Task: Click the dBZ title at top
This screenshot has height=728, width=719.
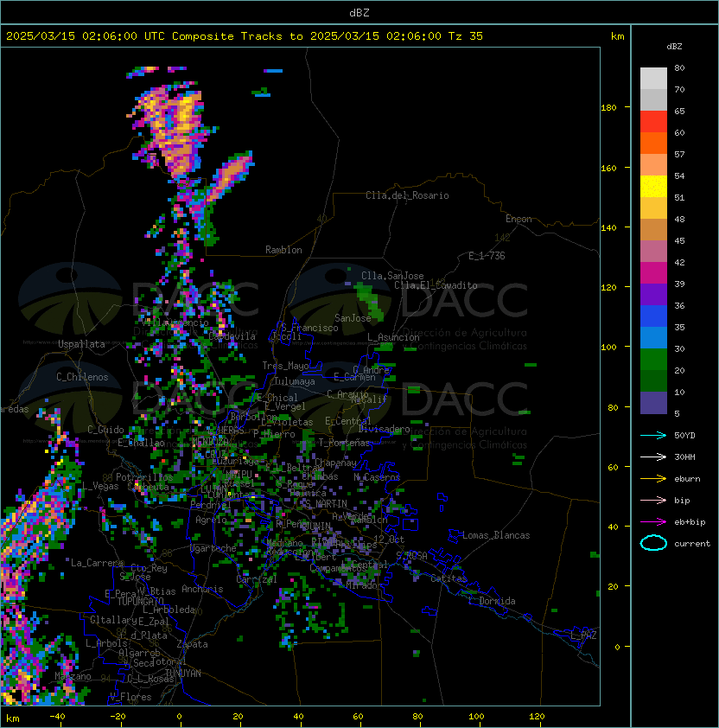Action: pos(359,12)
